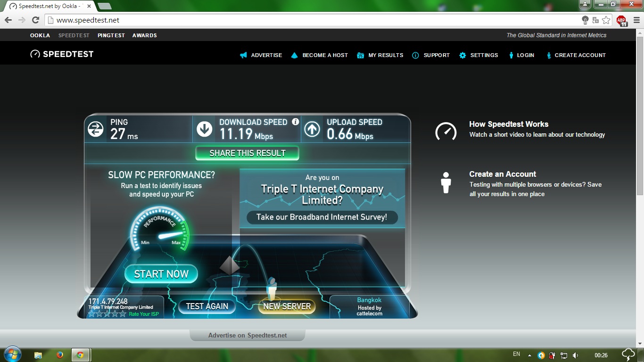The height and width of the screenshot is (362, 644).
Task: Click the taskbar clock showing 00:26
Action: [x=601, y=355]
